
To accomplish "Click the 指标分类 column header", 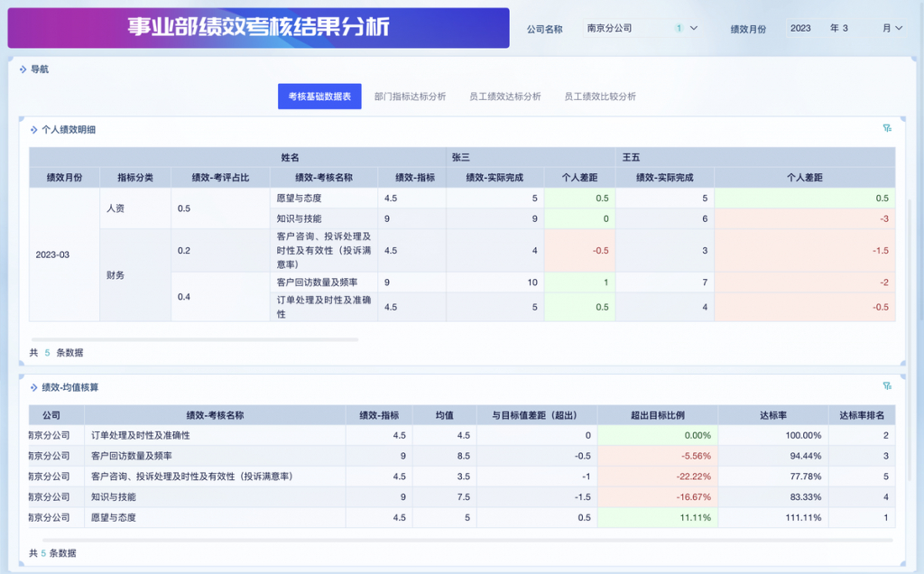I will point(135,178).
